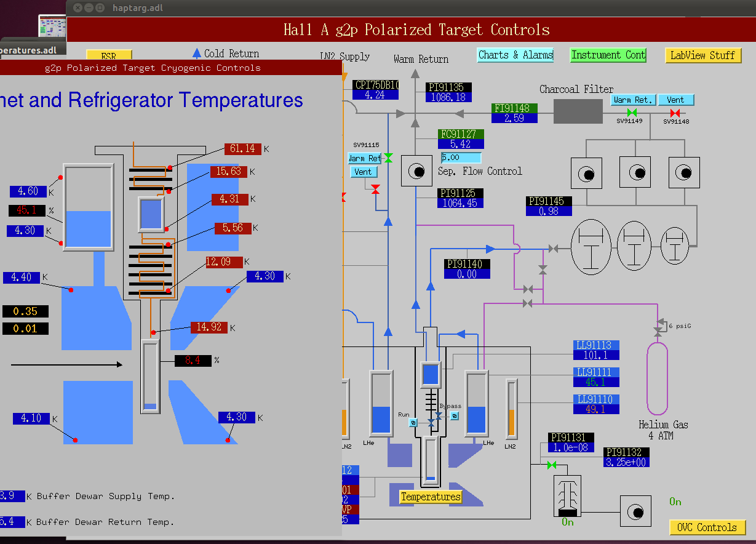756x544 pixels.
Task: Click the diffusion pump symbol labeled On
Action: coord(568,495)
